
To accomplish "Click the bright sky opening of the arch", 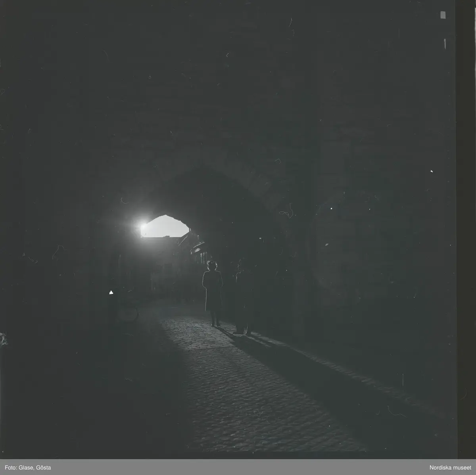I will click(x=167, y=227).
